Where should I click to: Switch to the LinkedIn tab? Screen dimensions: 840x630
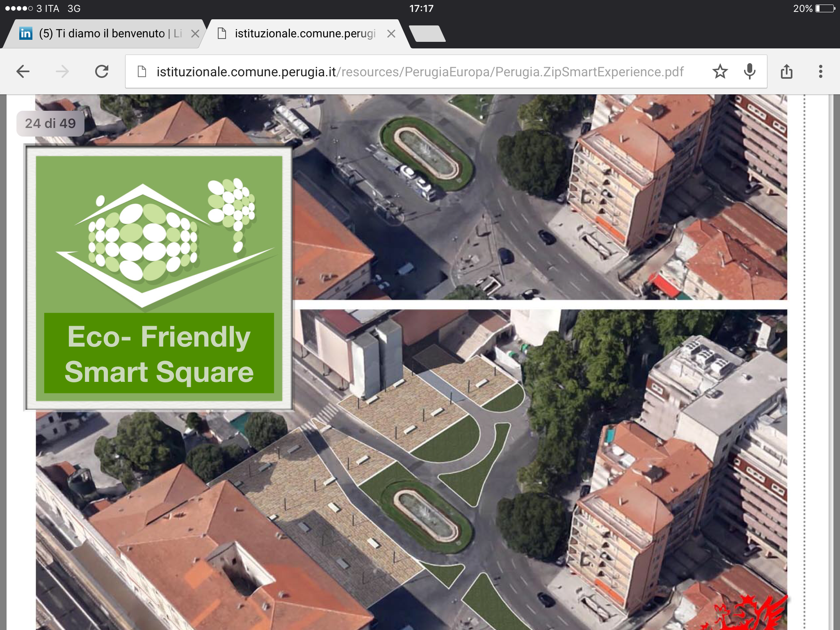(103, 34)
